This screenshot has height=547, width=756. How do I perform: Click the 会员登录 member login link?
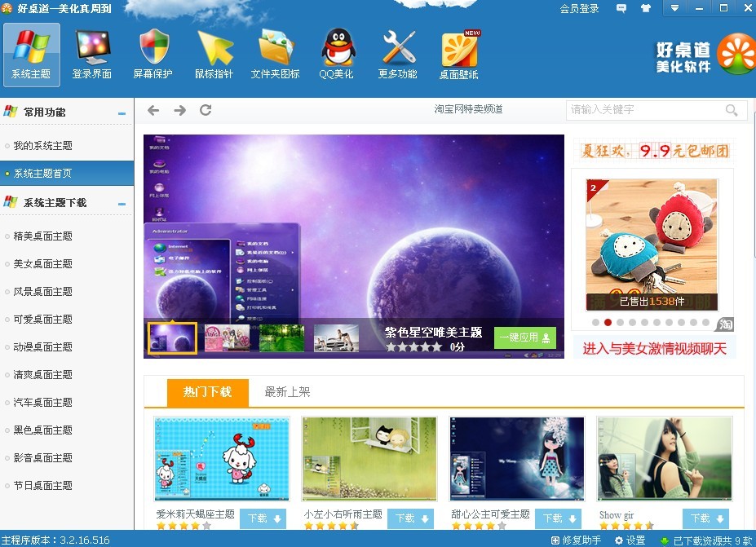click(x=579, y=9)
